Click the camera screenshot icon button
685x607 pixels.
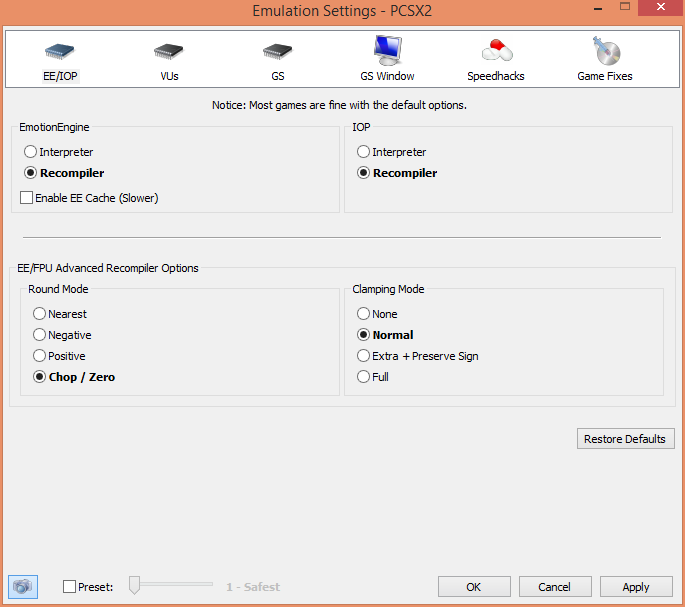click(23, 586)
